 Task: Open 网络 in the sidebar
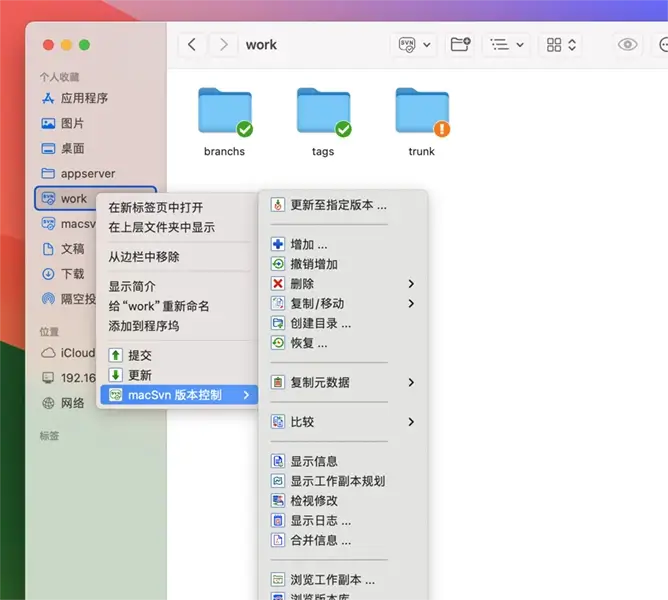[x=63, y=403]
